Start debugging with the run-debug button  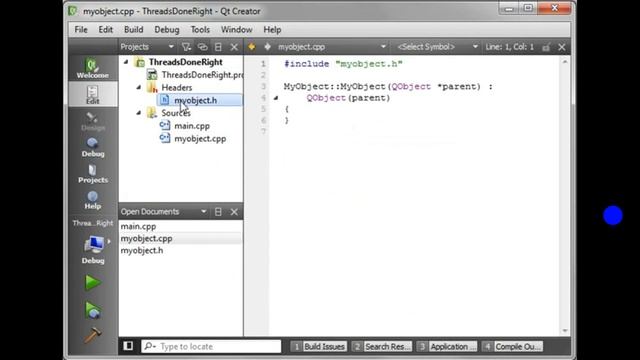[x=93, y=311]
